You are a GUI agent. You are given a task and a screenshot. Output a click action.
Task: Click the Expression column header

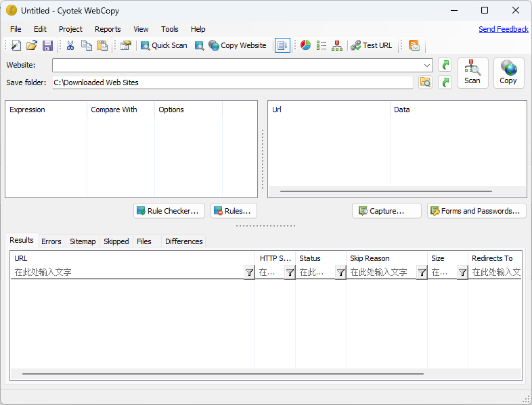tap(46, 110)
